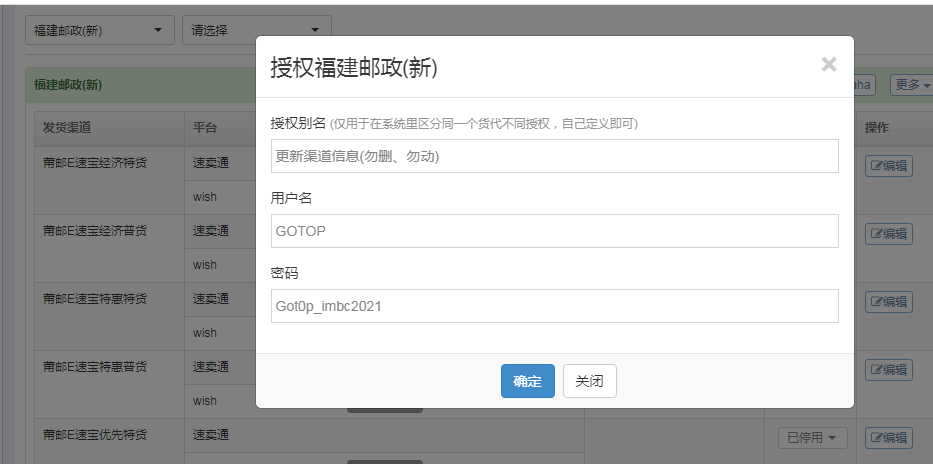933x464 pixels.
Task: Edit the 莆邮E速宝经济普货 channel row
Action: [x=888, y=234]
